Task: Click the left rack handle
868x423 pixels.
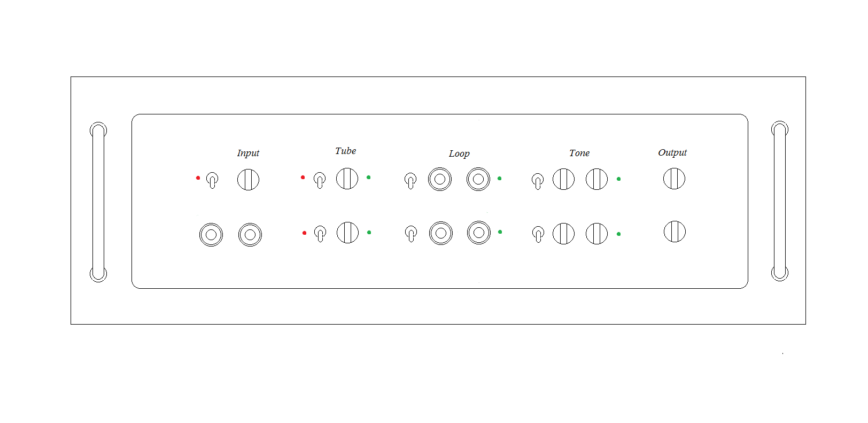Action: click(x=98, y=202)
